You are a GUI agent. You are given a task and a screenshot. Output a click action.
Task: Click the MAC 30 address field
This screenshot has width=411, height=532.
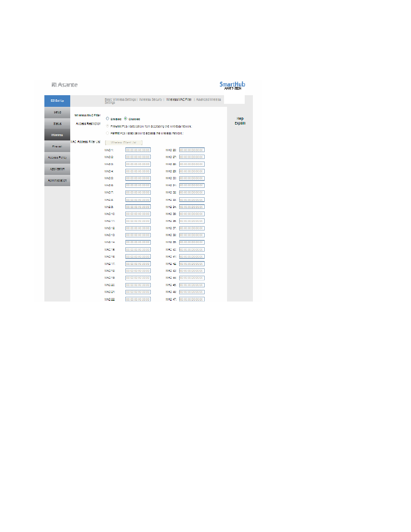coord(192,178)
